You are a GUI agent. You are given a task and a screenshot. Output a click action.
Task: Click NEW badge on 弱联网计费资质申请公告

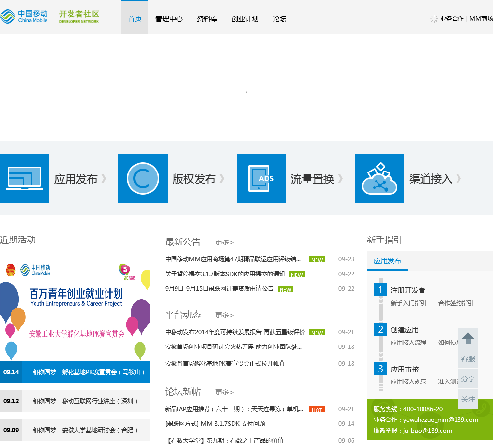click(x=285, y=289)
